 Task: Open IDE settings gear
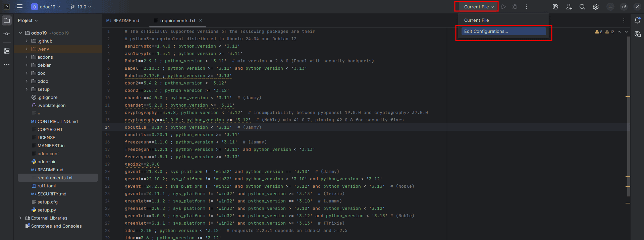596,7
